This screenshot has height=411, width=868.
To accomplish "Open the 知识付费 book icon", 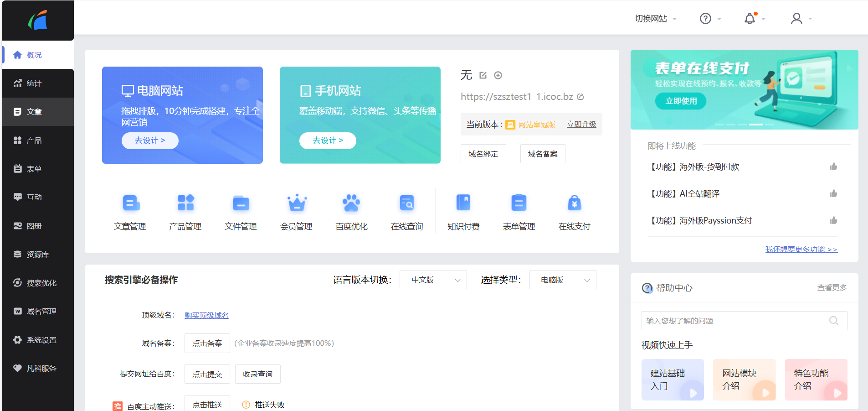I will tap(463, 203).
